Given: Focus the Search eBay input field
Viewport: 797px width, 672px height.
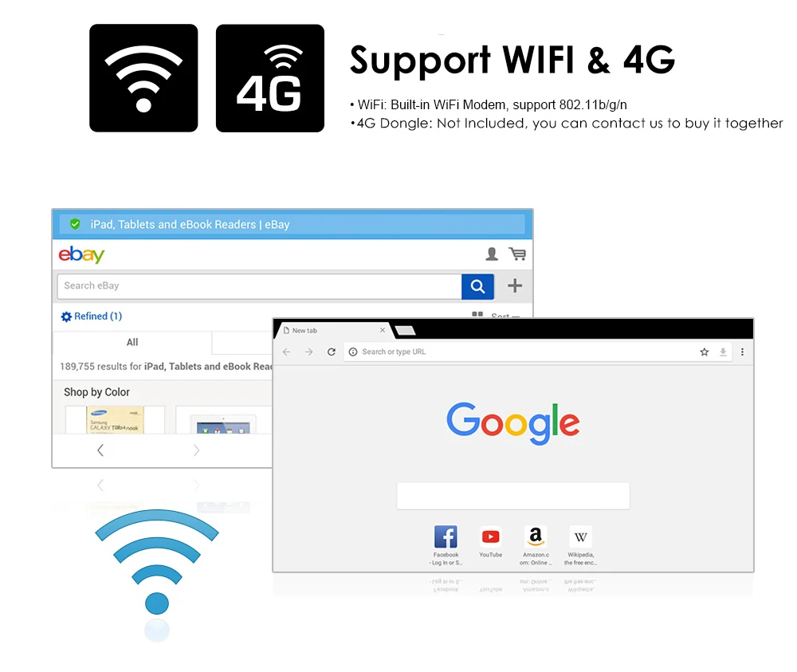Looking at the screenshot, I should [260, 286].
